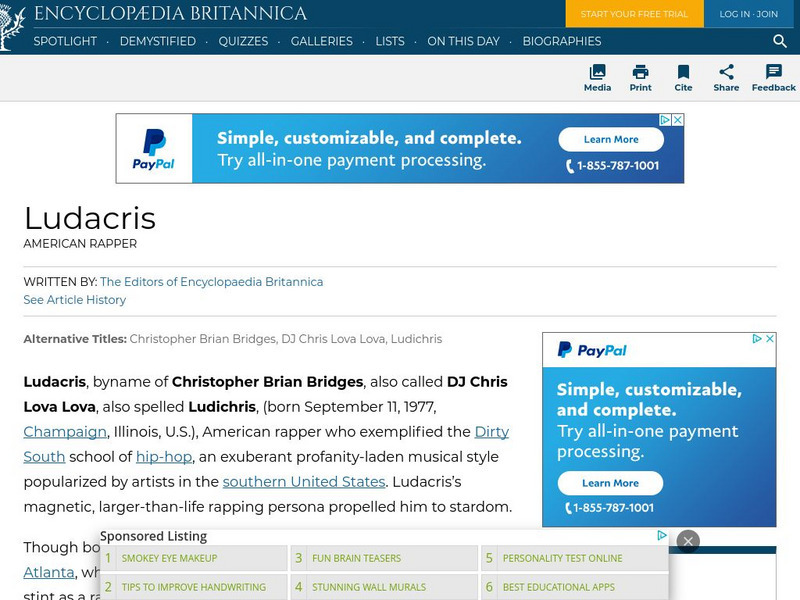
Task: Open the Share icon
Action: tap(726, 78)
